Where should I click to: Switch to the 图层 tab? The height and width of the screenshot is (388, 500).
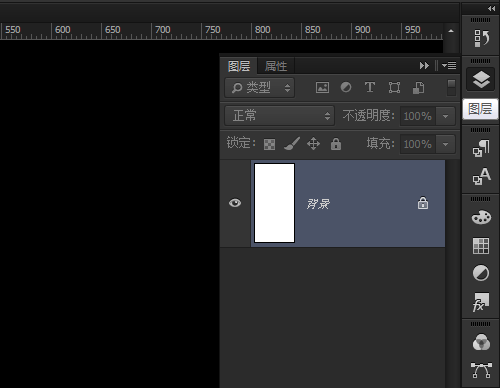[x=239, y=66]
